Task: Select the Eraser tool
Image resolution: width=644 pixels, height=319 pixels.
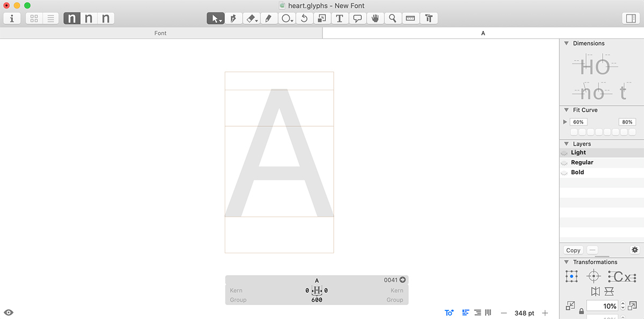Action: pos(251,18)
